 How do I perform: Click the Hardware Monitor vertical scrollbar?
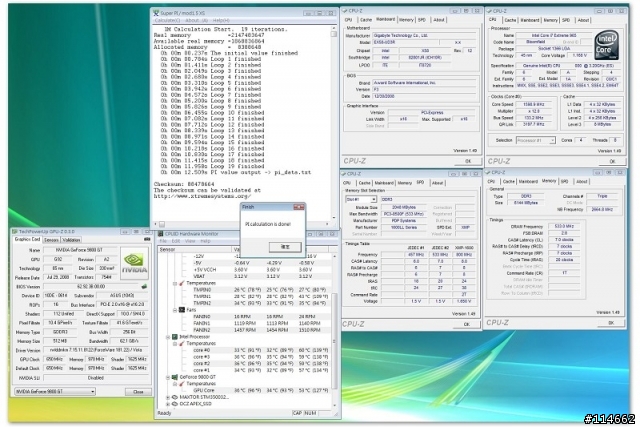pos(335,330)
